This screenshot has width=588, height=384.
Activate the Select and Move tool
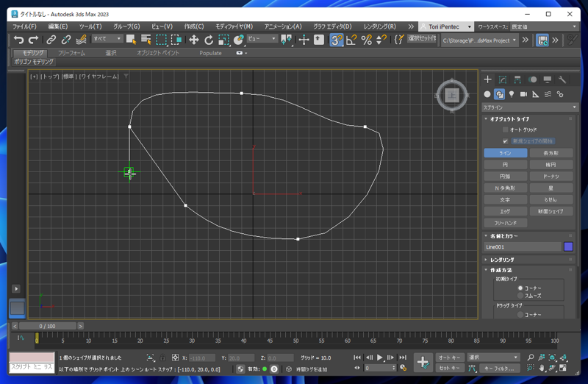point(193,40)
